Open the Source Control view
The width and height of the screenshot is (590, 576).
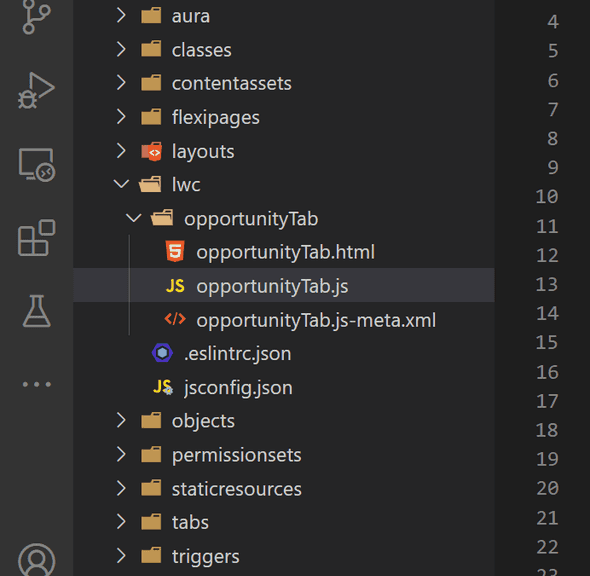[36, 17]
